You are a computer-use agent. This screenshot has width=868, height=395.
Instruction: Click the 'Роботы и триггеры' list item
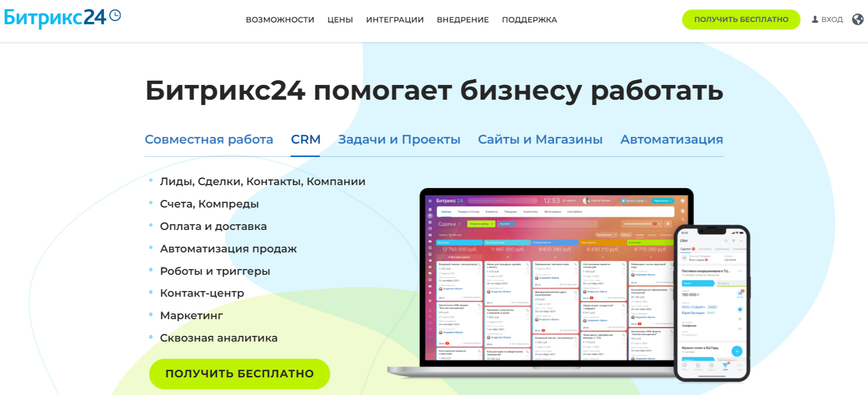tap(215, 271)
